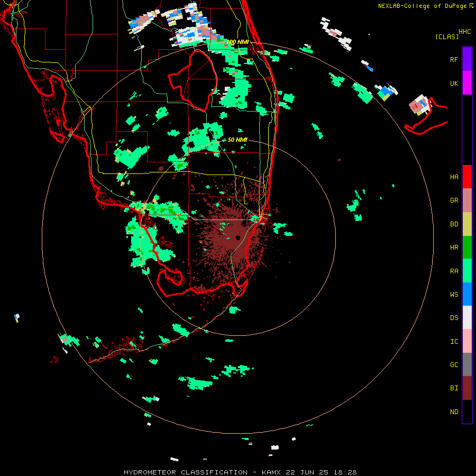476x476 pixels.
Task: Click the WS blue legend swatch
Action: tap(467, 294)
